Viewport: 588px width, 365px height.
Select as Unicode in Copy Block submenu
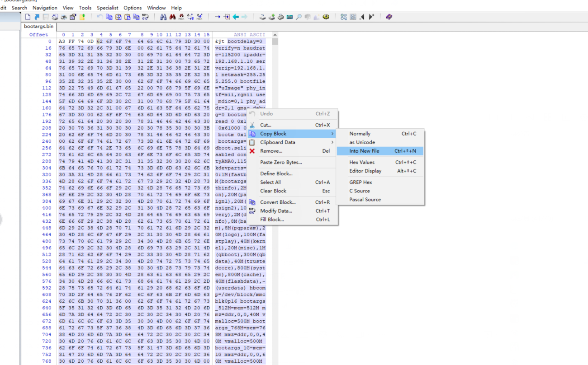(x=380, y=142)
